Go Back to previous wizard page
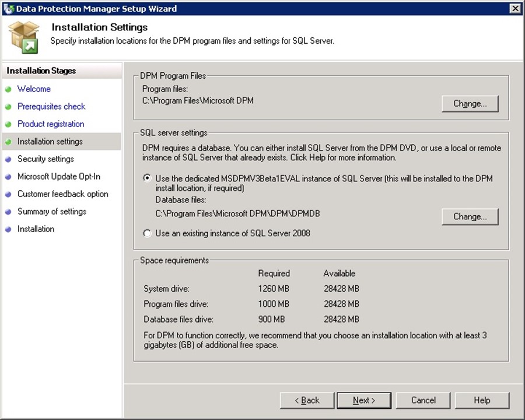 (307, 400)
